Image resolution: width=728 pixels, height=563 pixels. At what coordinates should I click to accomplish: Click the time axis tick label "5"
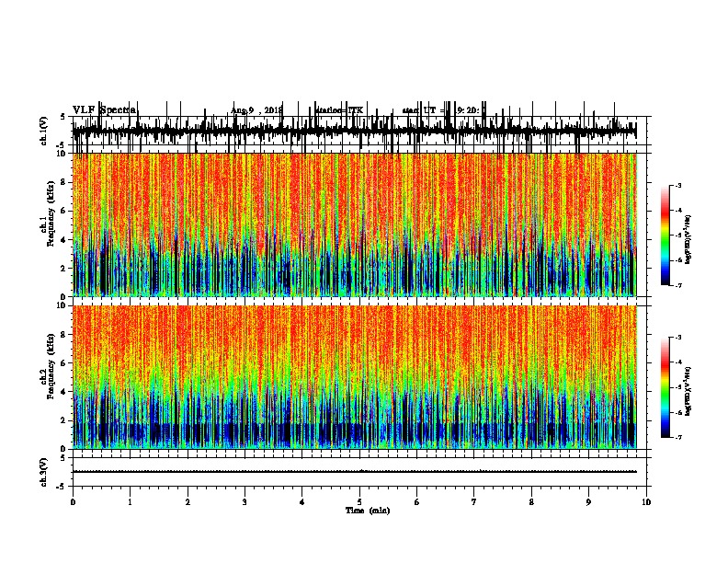point(359,502)
